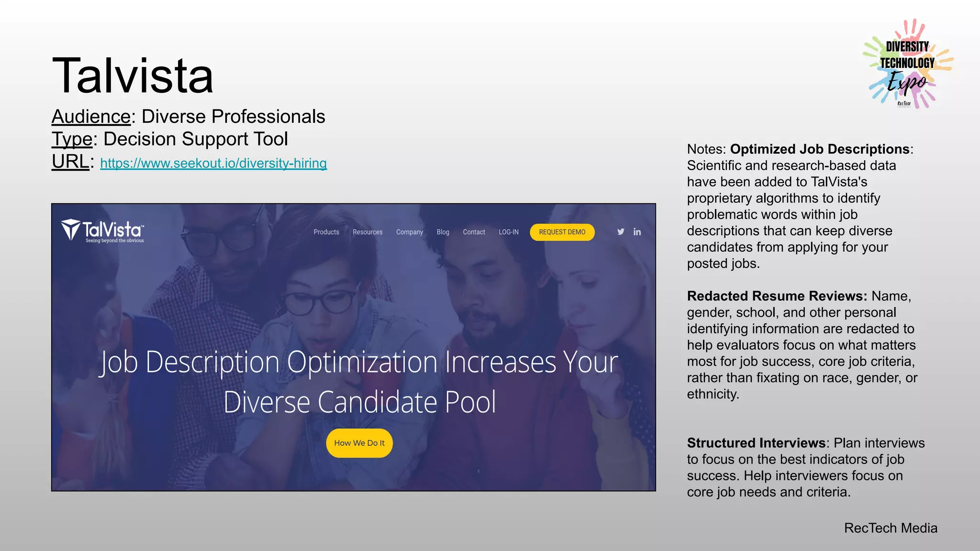The width and height of the screenshot is (980, 551).
Task: Click the Seeing beyond the obvious tagline
Action: tap(115, 241)
